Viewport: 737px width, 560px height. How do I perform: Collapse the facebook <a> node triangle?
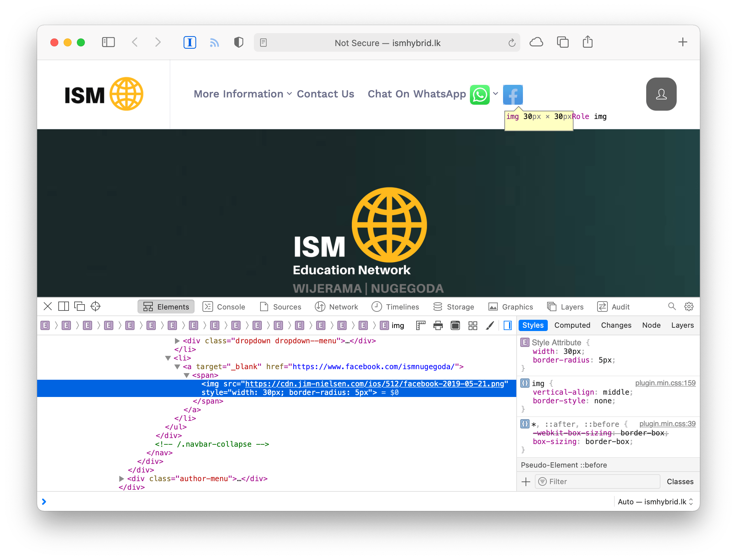click(x=177, y=367)
